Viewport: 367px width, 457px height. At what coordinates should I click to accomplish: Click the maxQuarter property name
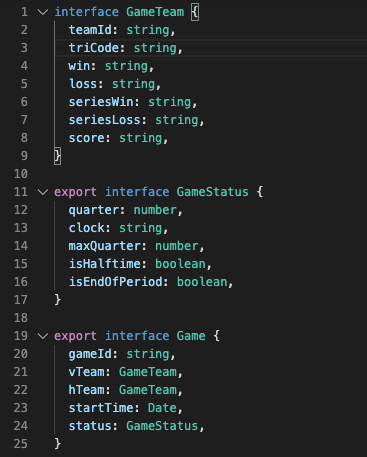tap(104, 246)
